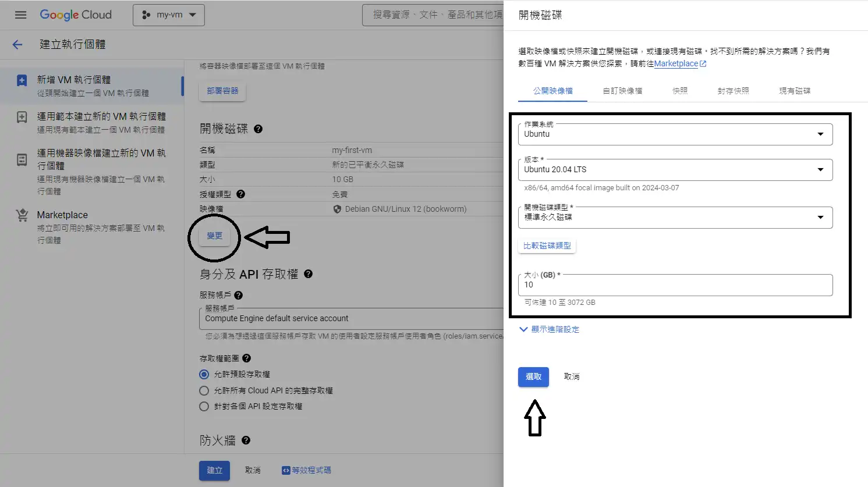Switch to the 快照 tab
868x487 pixels.
[x=679, y=91]
